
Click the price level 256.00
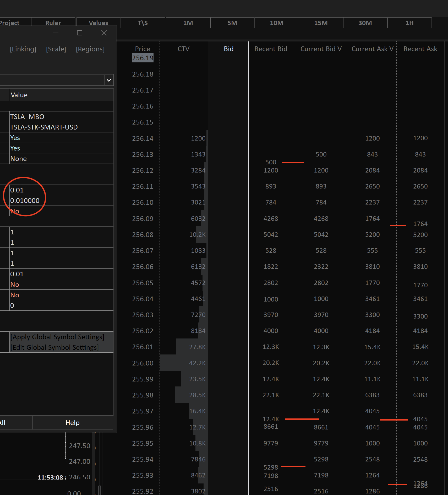[143, 363]
